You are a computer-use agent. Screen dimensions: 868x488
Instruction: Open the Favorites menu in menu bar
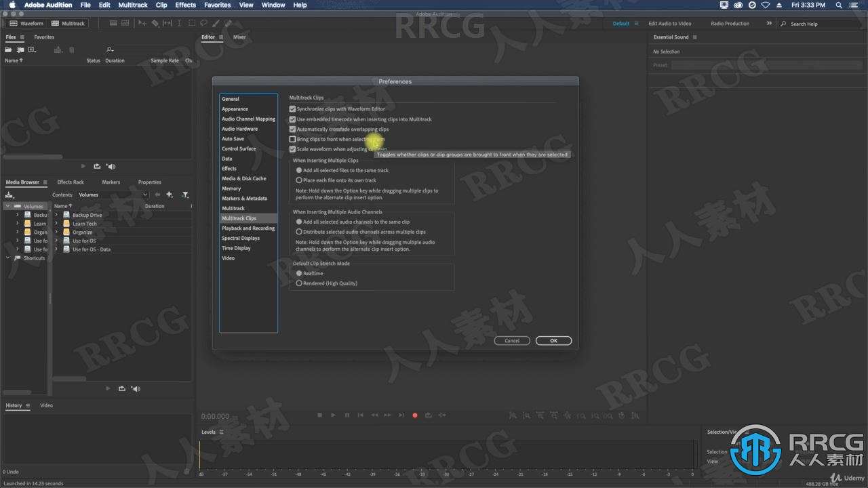[217, 5]
